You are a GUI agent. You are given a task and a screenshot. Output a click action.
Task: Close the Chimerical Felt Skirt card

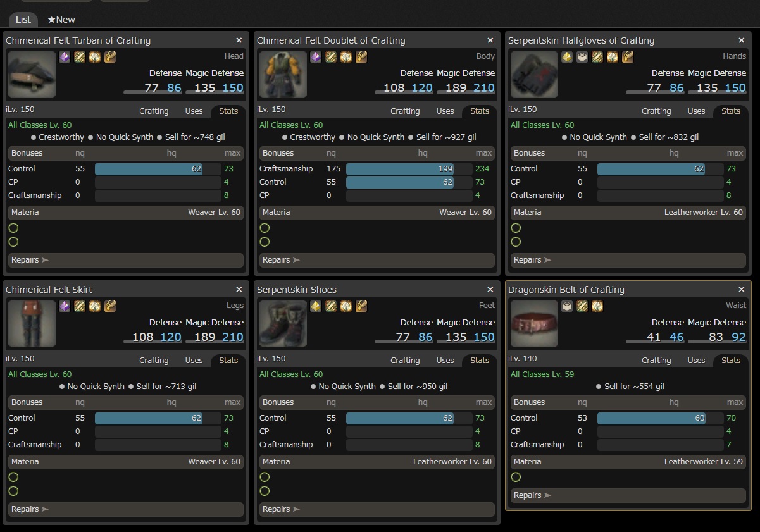239,290
